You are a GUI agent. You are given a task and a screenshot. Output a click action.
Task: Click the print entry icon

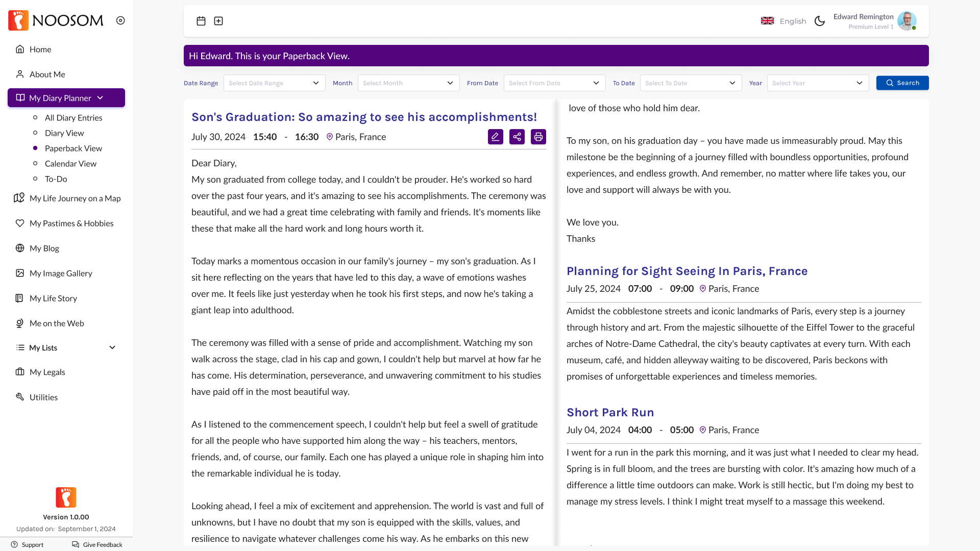[538, 137]
